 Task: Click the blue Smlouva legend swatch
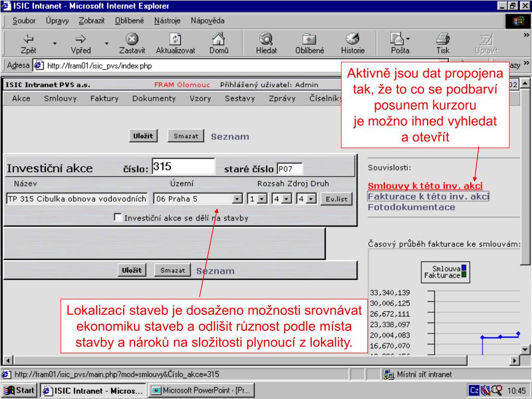pyautogui.click(x=464, y=268)
